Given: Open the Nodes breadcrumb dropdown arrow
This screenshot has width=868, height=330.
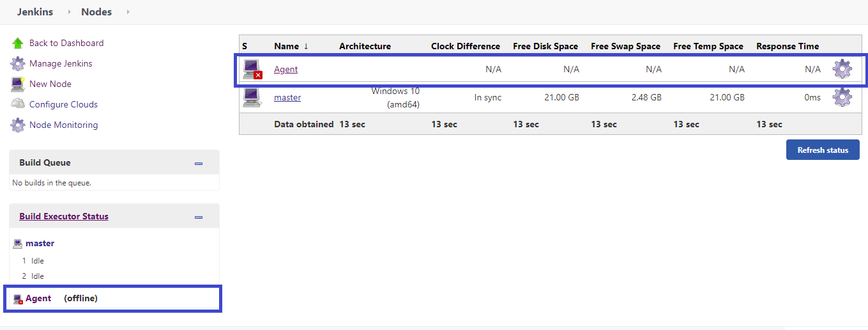Looking at the screenshot, I should pos(128,12).
